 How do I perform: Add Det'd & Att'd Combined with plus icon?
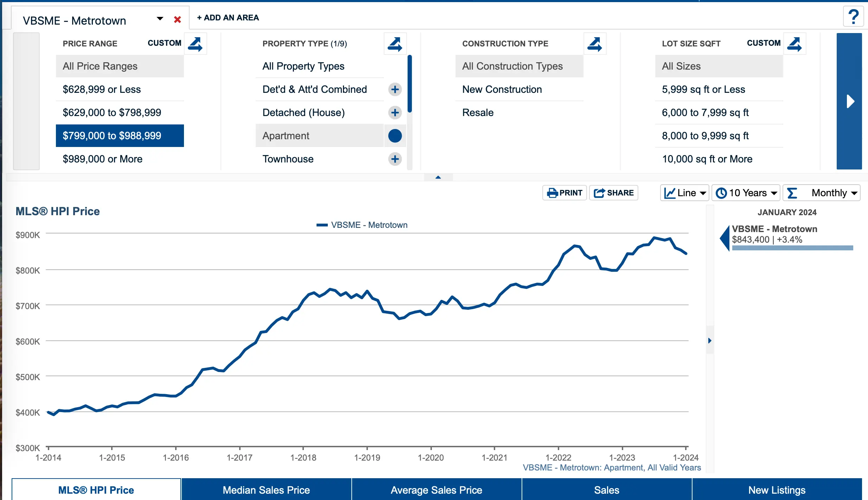(395, 89)
